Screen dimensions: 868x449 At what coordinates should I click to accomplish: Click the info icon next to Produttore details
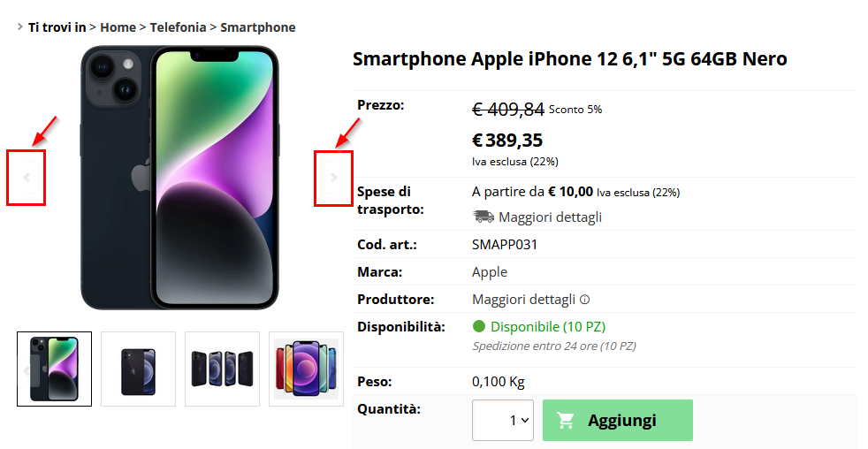[584, 300]
